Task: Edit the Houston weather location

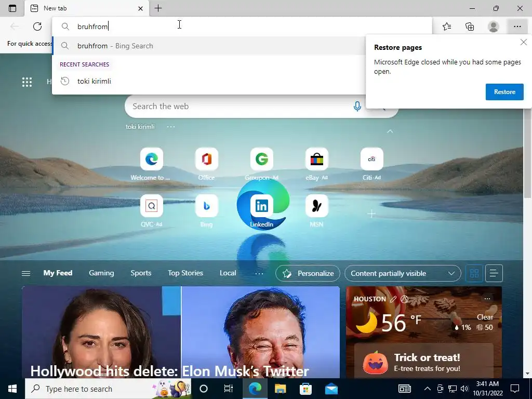Action: pos(393,299)
